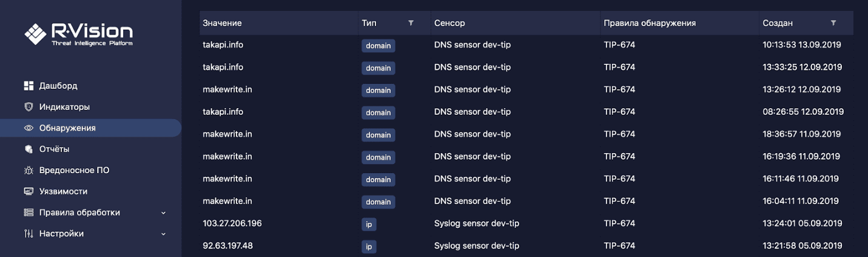Expand the Правила обработки submenu chevron
The width and height of the screenshot is (868, 257).
(x=163, y=213)
